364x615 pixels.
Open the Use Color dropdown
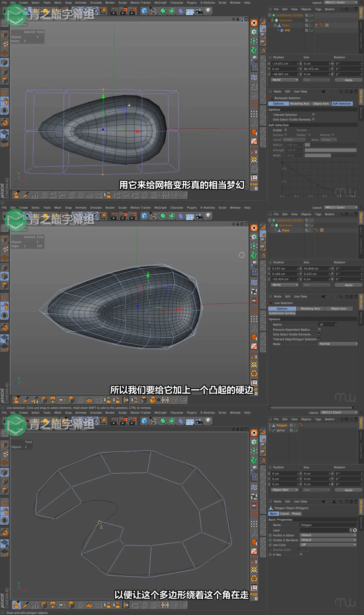coord(328,545)
